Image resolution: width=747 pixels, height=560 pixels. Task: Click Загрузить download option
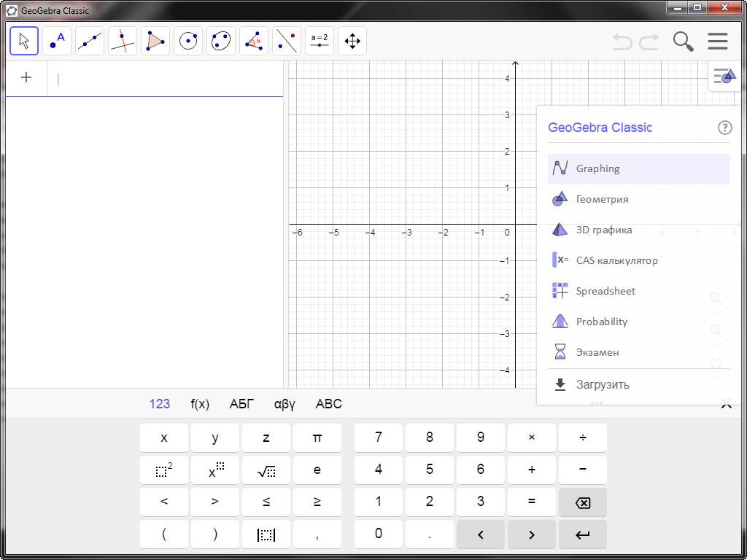638,384
